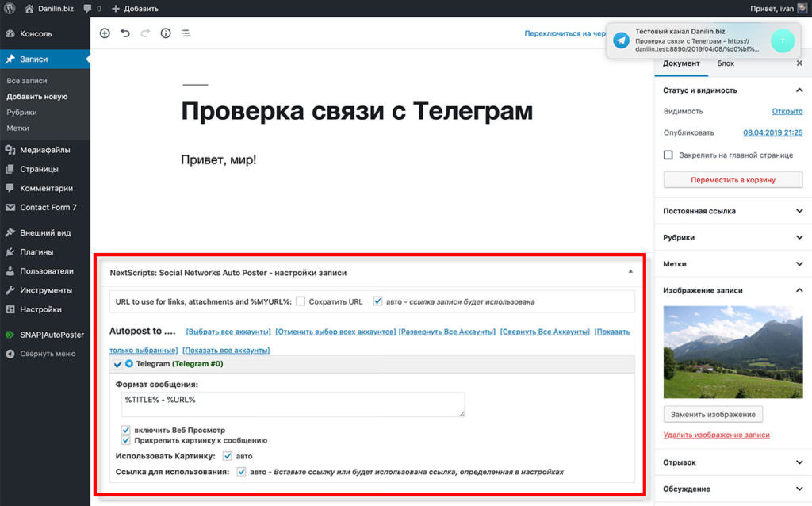Open Консоль dashboard menu
This screenshot has height=506, width=812.
click(x=45, y=33)
